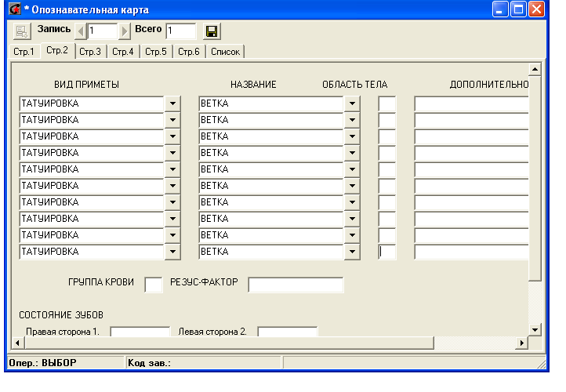
Task: Switch to the Стр.5 tab
Action: 156,52
